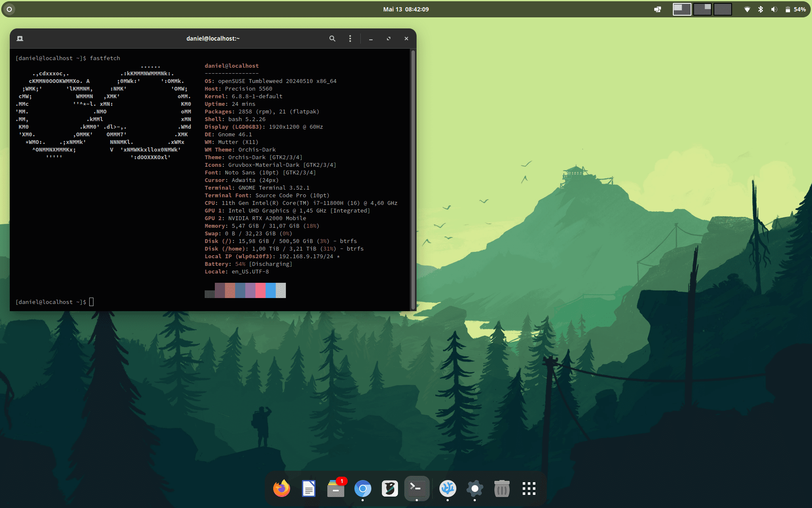This screenshot has height=508, width=812.
Task: Click the window list tray icon
Action: click(x=658, y=9)
